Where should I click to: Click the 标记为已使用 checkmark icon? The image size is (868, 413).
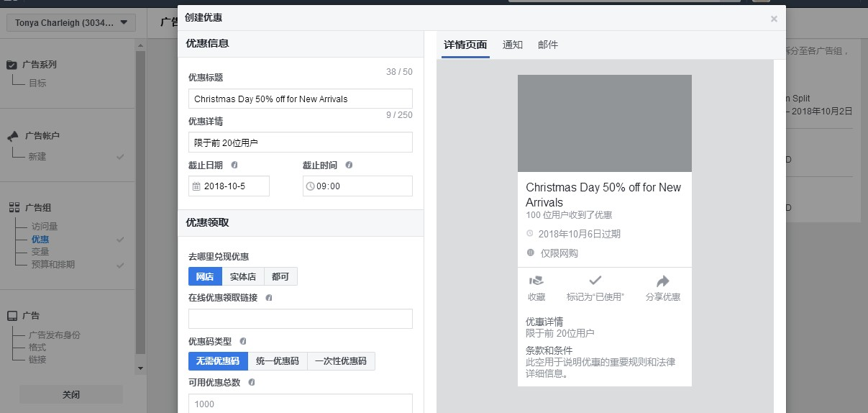595,281
